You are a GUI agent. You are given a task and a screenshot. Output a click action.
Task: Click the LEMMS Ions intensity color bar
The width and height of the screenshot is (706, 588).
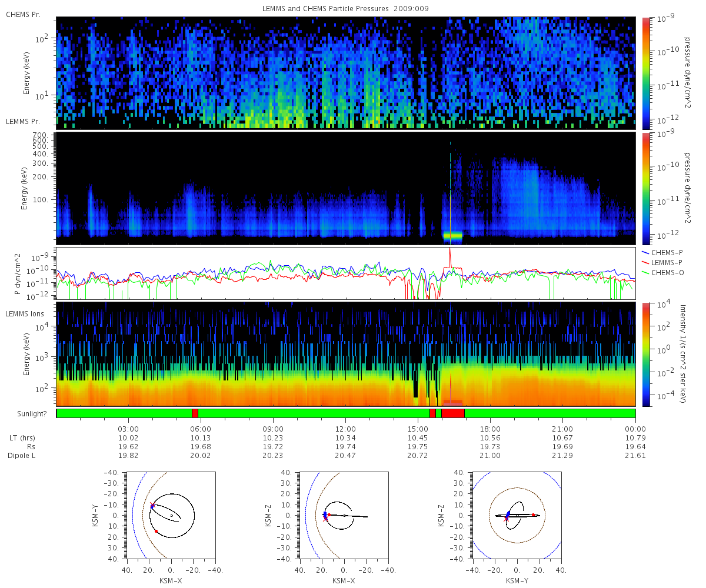[x=645, y=354]
